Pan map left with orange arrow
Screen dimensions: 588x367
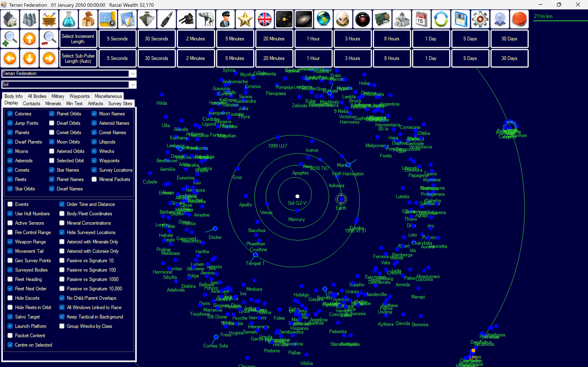pos(10,59)
